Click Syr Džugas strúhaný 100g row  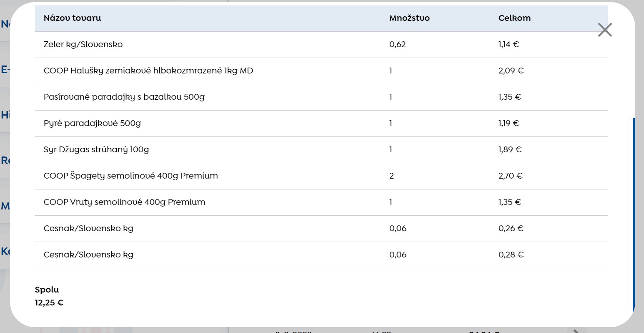click(321, 150)
